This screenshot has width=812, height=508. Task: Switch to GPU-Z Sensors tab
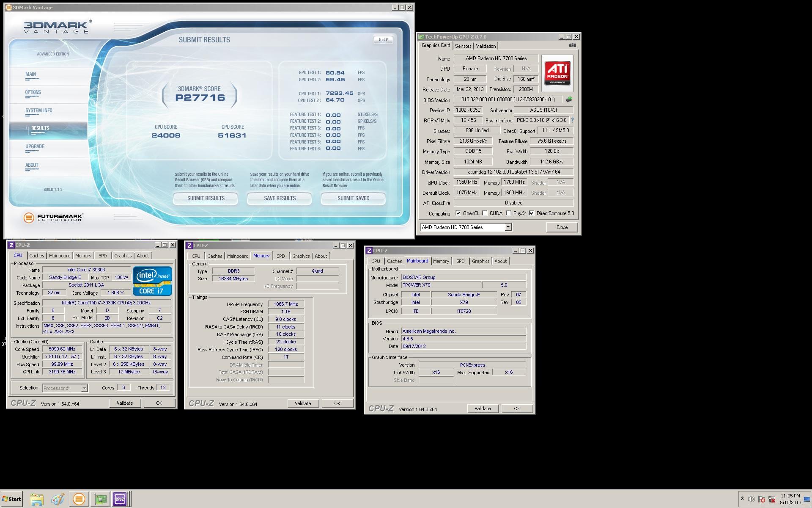pos(463,46)
